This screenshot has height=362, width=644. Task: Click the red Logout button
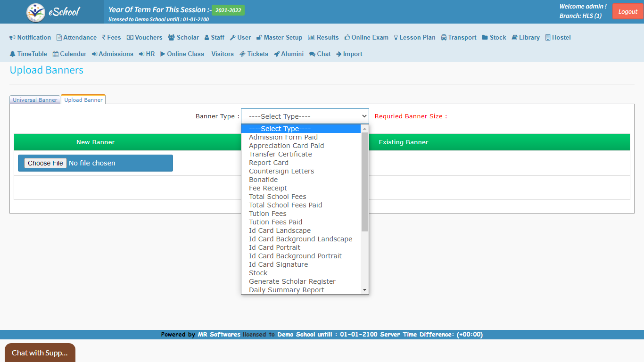point(627,12)
